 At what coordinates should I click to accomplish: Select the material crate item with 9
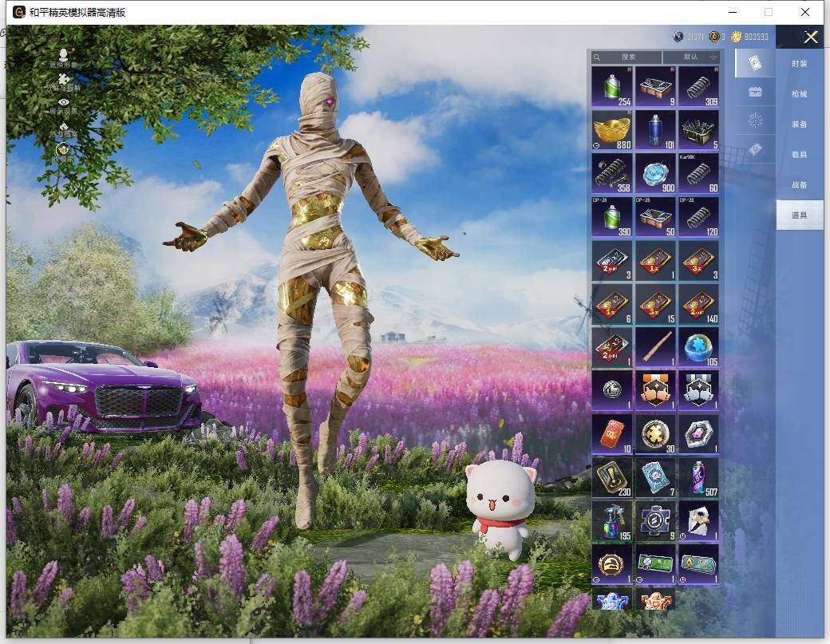coord(655,86)
